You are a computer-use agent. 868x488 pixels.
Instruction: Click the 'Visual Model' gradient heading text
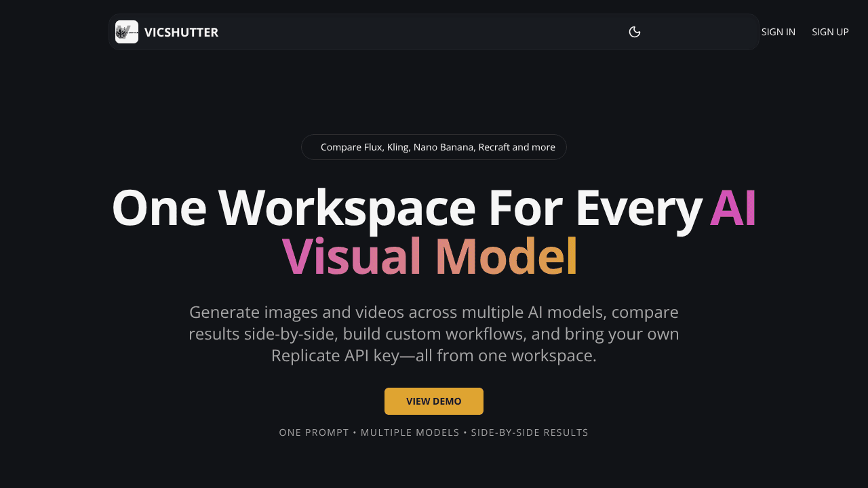tap(429, 257)
